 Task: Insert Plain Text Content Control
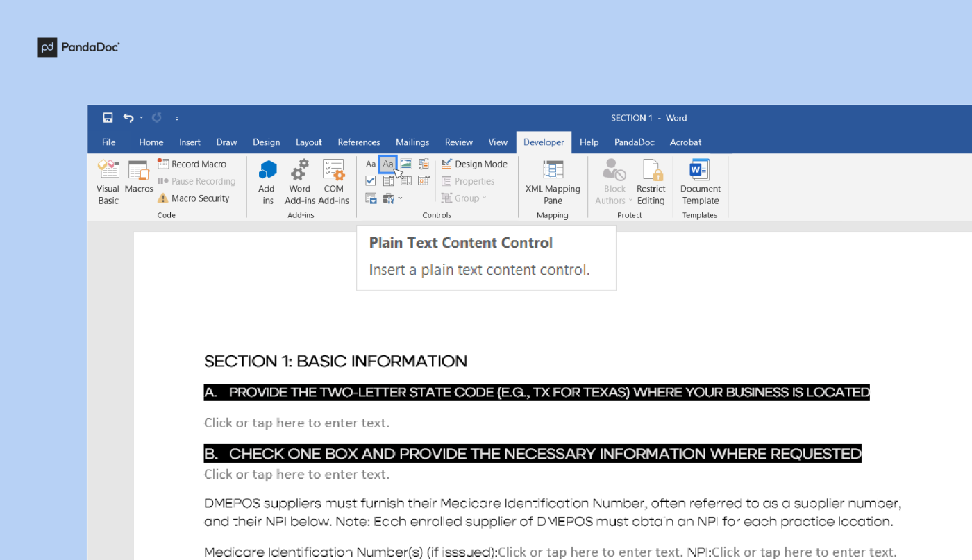click(388, 164)
